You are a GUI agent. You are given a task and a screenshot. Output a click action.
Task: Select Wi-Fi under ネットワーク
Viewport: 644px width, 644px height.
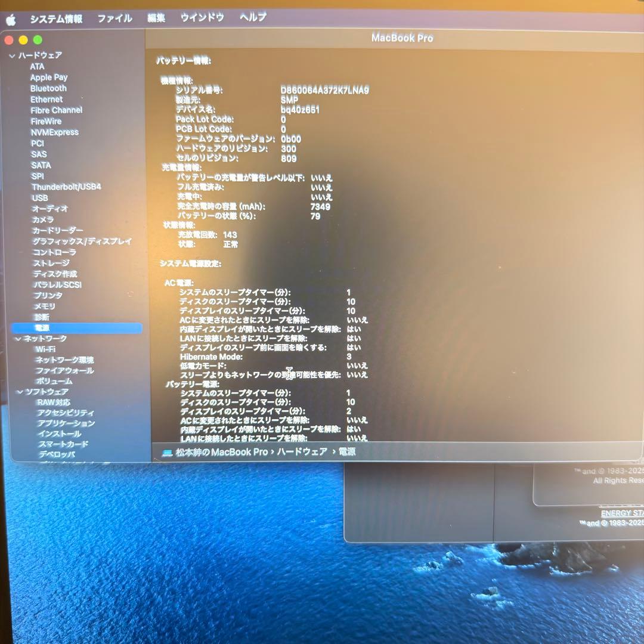[45, 349]
